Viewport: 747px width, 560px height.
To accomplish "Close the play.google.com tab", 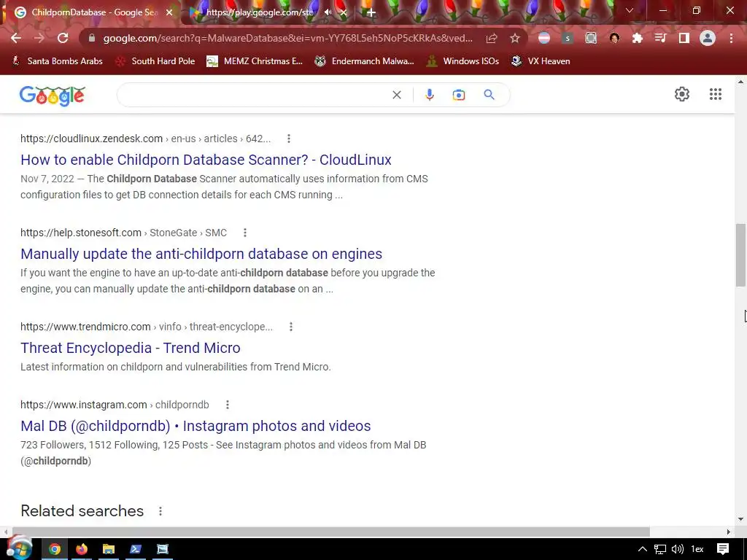I will tap(344, 12).
